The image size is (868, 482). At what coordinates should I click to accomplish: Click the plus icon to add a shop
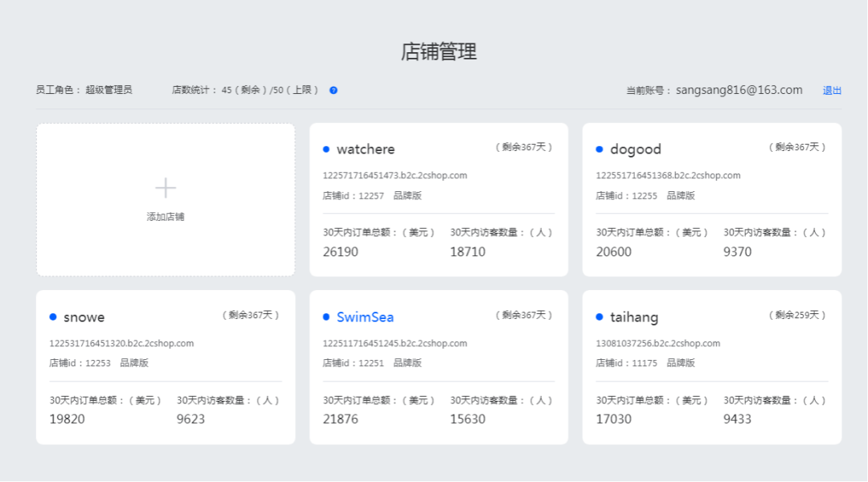(x=165, y=186)
